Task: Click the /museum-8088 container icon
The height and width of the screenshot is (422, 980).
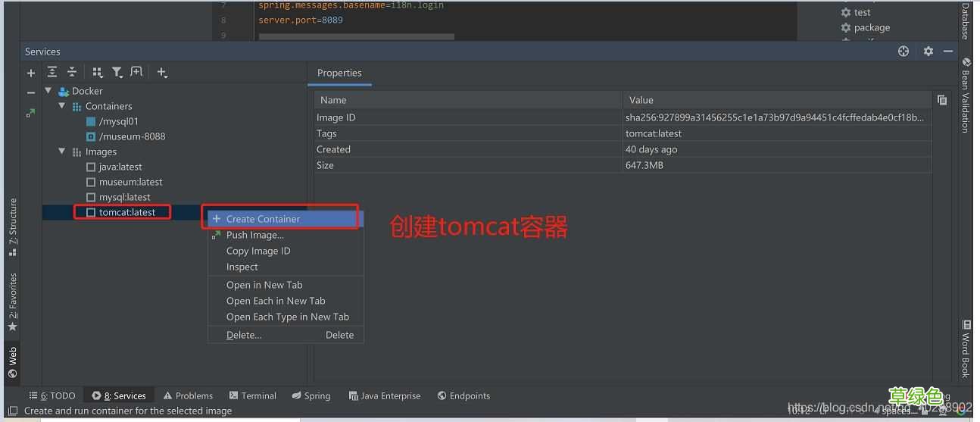Action: click(91, 136)
